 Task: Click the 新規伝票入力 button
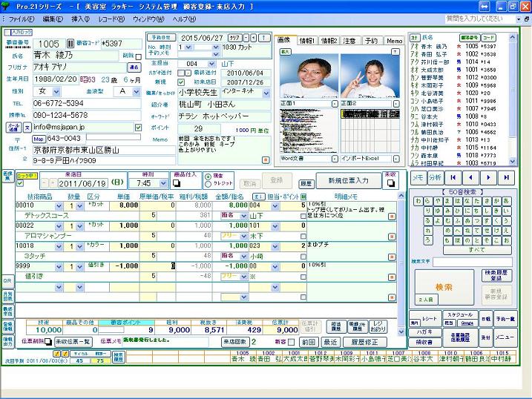pyautogui.click(x=349, y=181)
